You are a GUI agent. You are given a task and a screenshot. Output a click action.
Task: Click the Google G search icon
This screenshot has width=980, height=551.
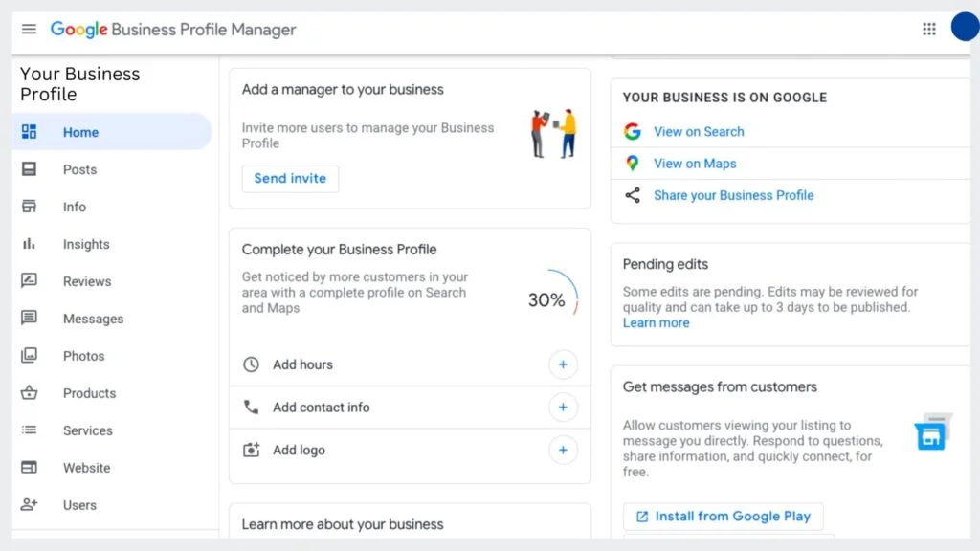tap(632, 131)
